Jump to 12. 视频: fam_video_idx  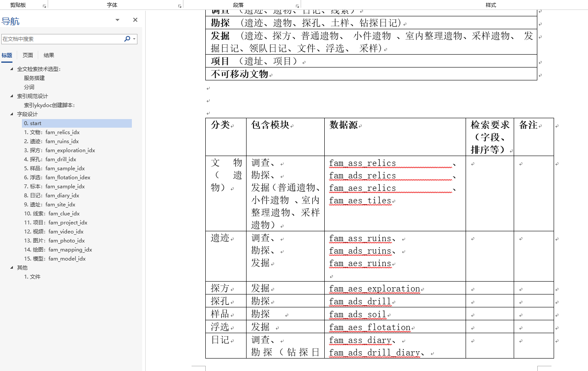(x=54, y=231)
